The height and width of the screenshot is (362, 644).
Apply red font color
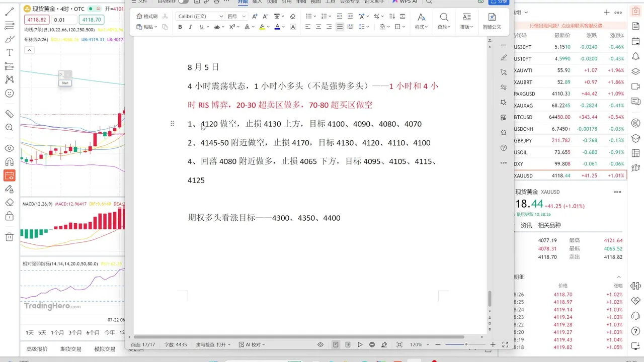(277, 27)
